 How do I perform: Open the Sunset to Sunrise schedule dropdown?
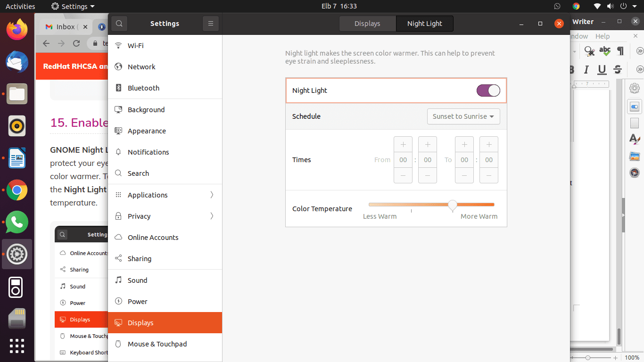(x=463, y=116)
